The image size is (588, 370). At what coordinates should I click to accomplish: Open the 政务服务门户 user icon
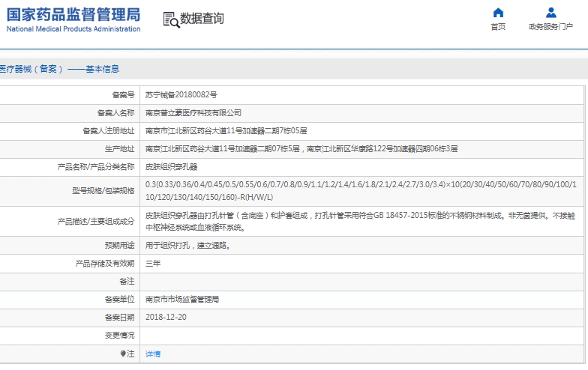point(550,12)
